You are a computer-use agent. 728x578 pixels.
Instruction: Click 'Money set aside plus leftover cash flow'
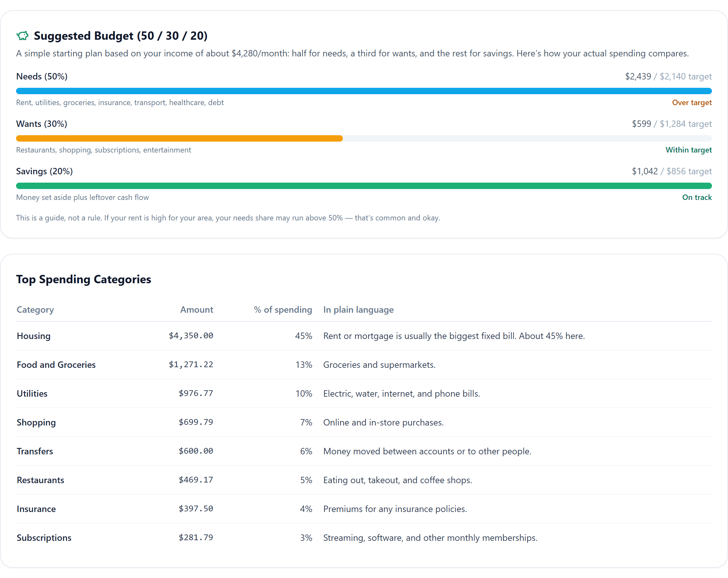tap(82, 197)
